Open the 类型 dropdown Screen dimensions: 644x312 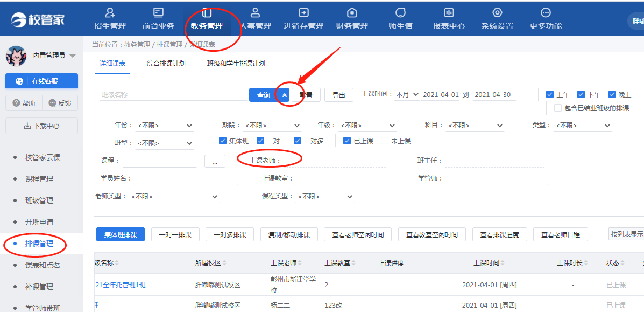(x=583, y=126)
